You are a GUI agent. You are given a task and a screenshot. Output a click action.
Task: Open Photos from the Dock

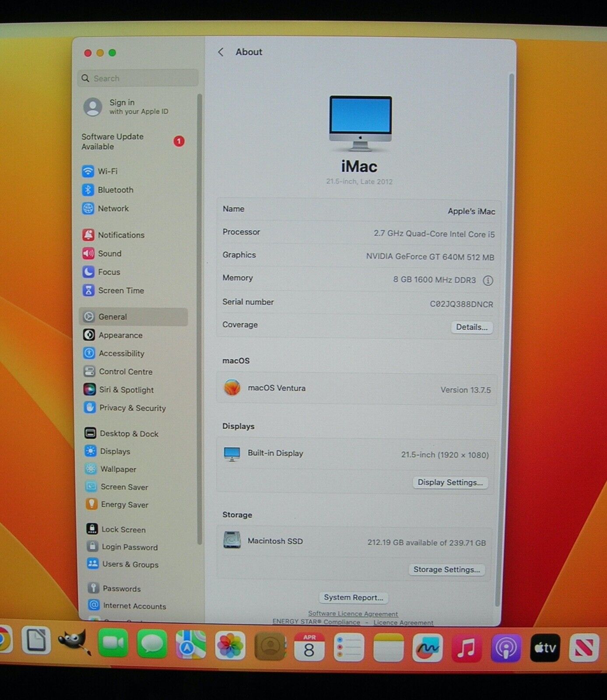coord(230,645)
